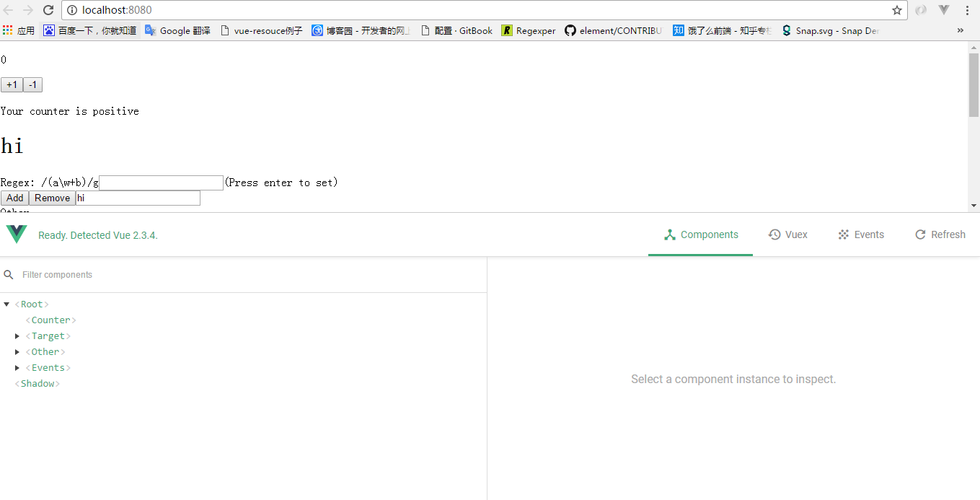Open the Zhihu Ele.me frontend bookmark

tap(723, 30)
